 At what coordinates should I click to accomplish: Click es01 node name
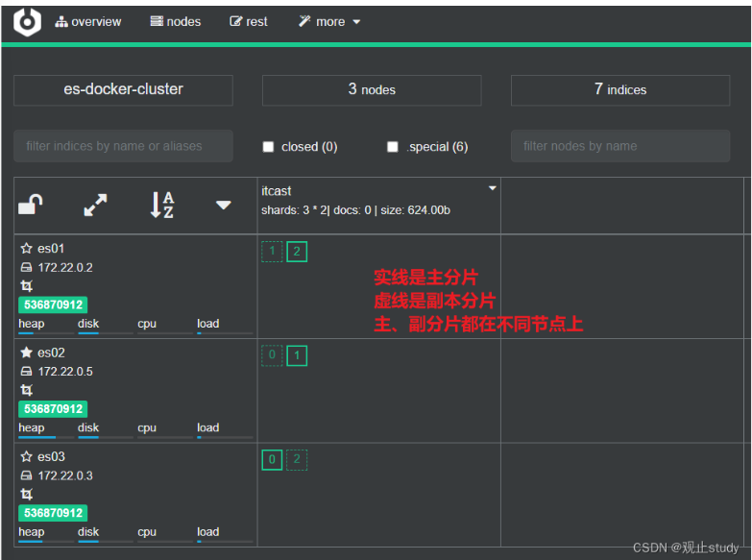pos(51,249)
